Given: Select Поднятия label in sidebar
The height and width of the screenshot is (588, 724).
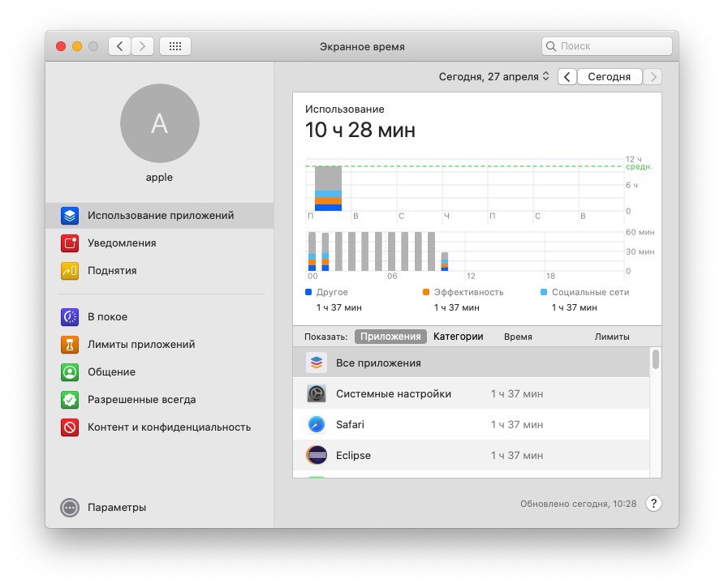Looking at the screenshot, I should [x=112, y=271].
